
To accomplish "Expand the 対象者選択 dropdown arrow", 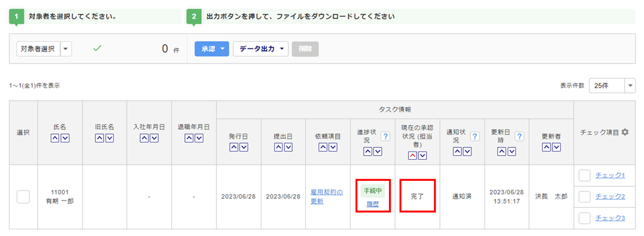I will [66, 49].
